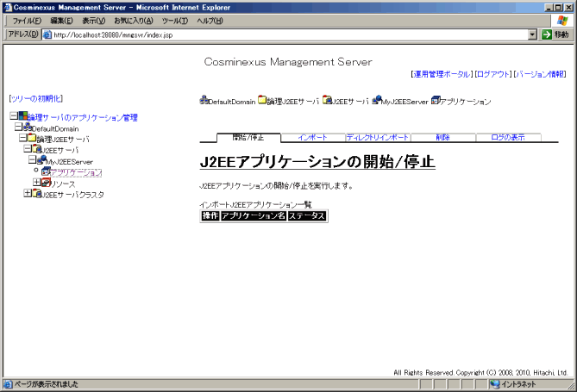The height and width of the screenshot is (392, 577).
Task: Open the 編集(E) menu
Action: pyautogui.click(x=61, y=21)
